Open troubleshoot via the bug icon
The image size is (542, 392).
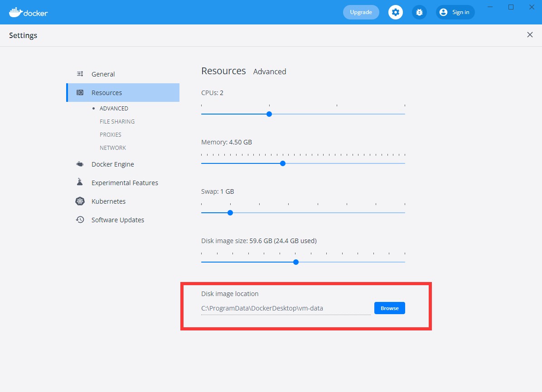pos(419,12)
